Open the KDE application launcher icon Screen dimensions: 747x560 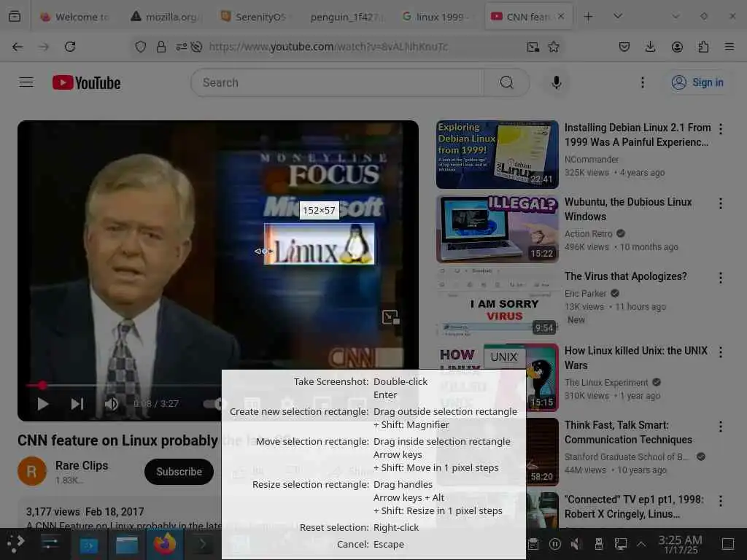(x=15, y=543)
